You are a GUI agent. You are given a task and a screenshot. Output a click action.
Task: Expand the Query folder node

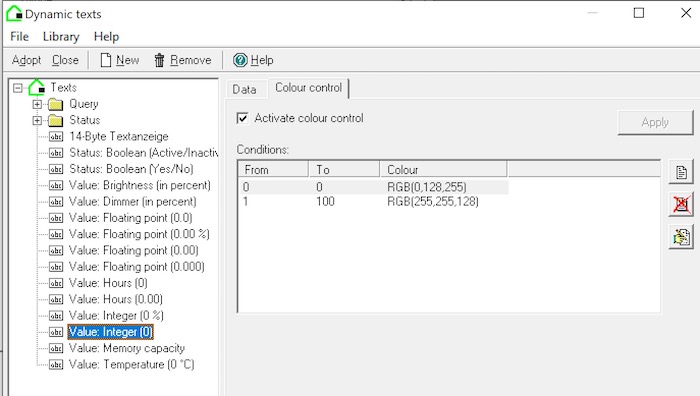pyautogui.click(x=37, y=104)
